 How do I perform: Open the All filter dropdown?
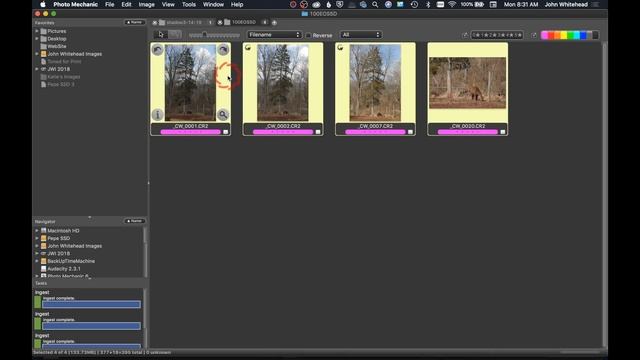(x=361, y=35)
